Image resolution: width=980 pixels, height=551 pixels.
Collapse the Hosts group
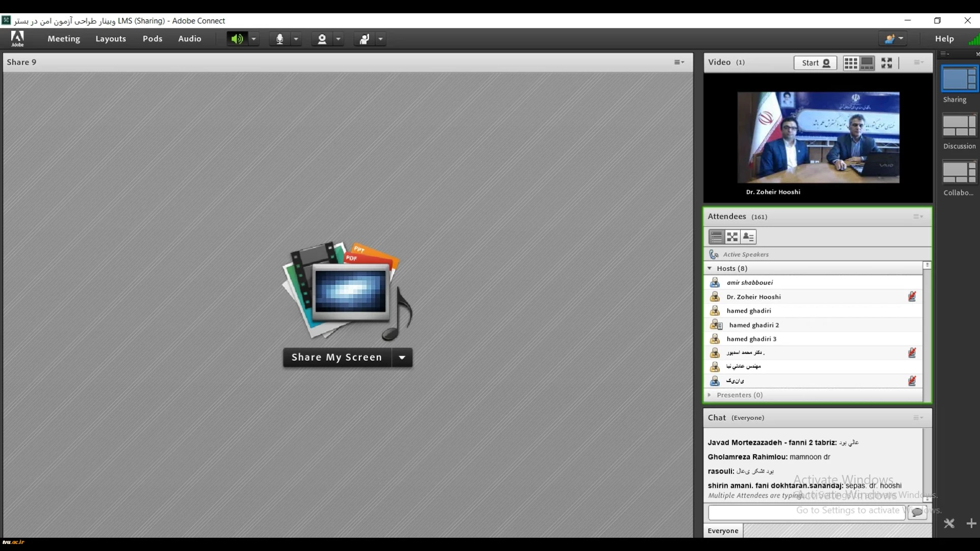click(710, 268)
